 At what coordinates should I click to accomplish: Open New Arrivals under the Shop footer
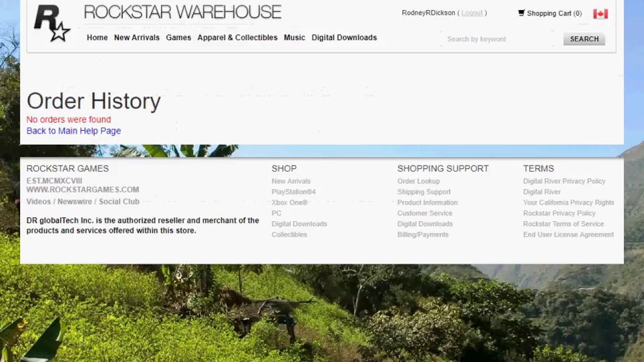coord(291,181)
